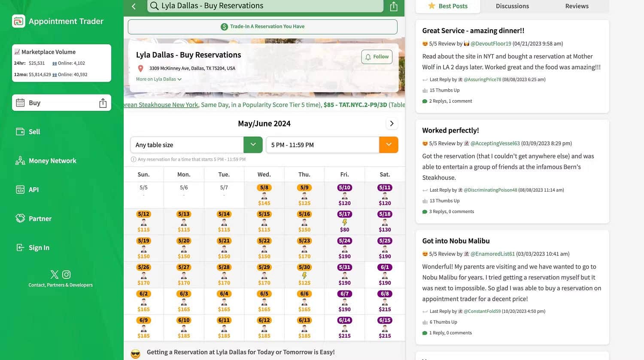Click the Marketplace Volume heading
644x360 pixels.
tap(49, 52)
